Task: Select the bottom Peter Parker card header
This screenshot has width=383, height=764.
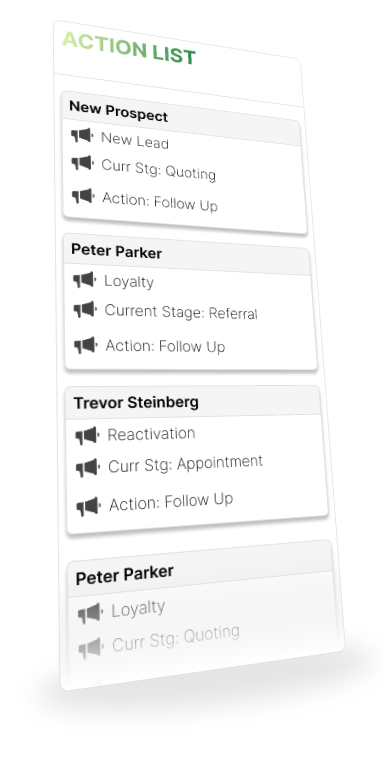Action: [x=200, y=568]
